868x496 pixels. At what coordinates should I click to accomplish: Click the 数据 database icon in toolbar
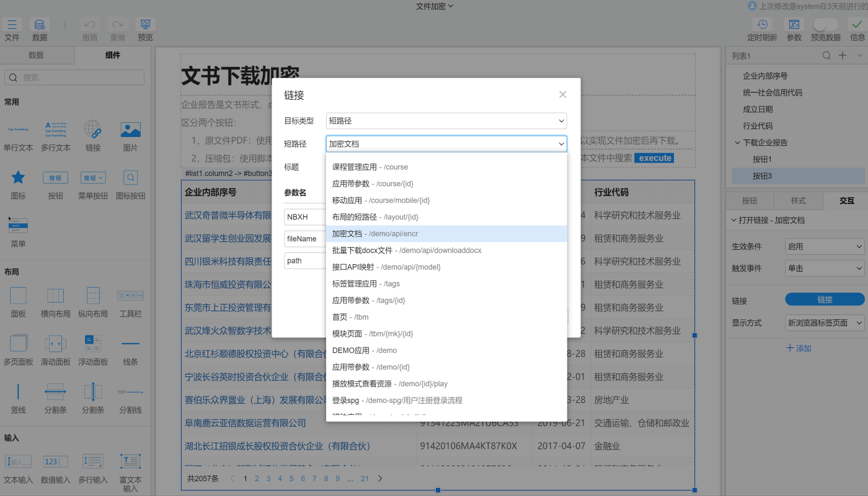point(40,25)
